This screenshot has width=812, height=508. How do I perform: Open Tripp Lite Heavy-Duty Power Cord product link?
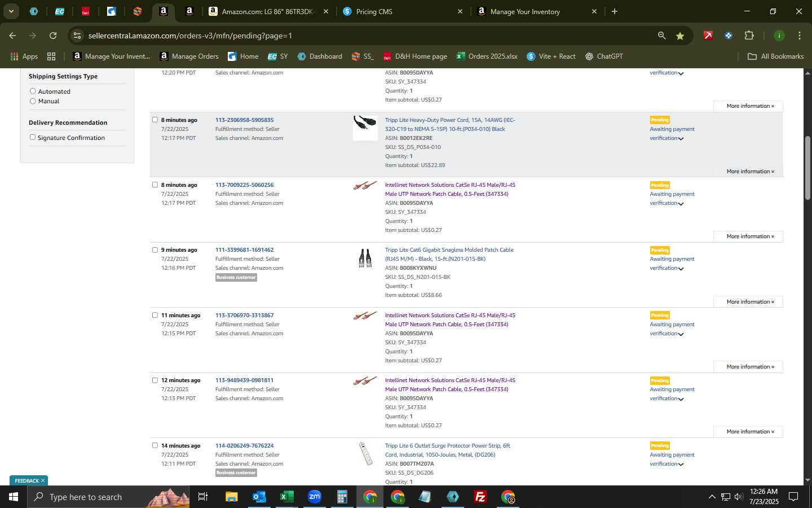pyautogui.click(x=450, y=124)
